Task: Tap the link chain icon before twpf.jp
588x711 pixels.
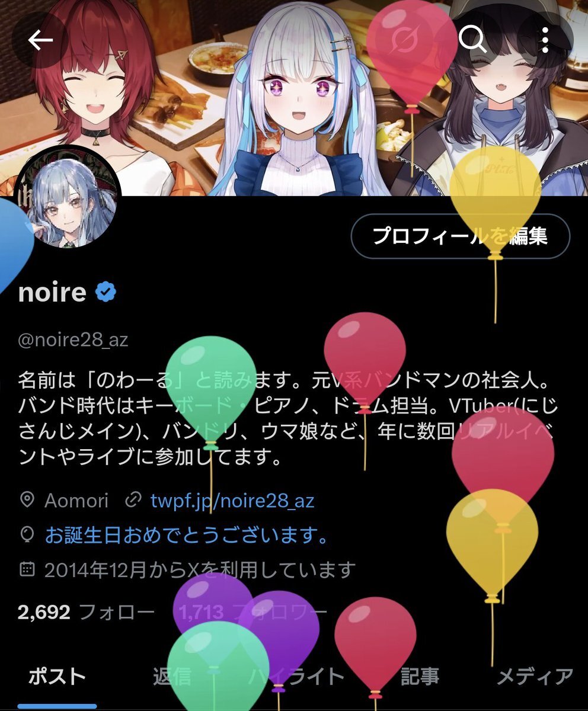Action: point(133,501)
